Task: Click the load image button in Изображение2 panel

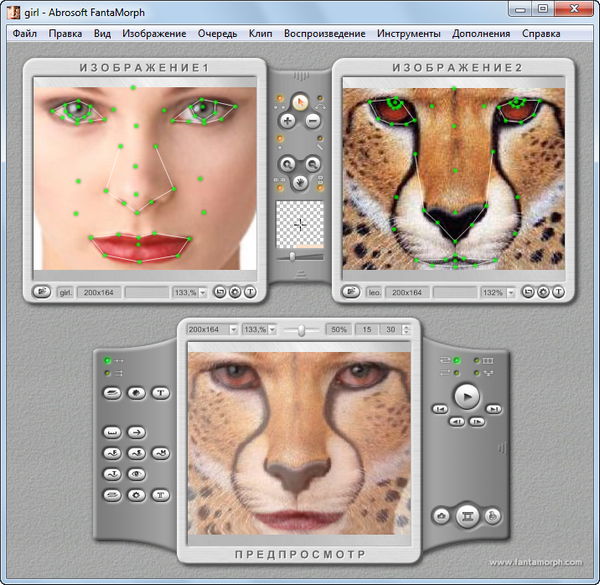Action: tap(351, 292)
